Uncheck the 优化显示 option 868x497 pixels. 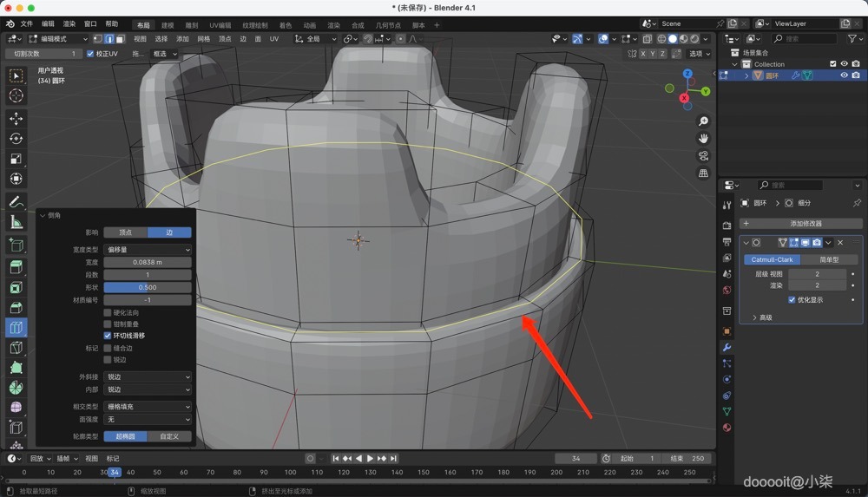(792, 300)
